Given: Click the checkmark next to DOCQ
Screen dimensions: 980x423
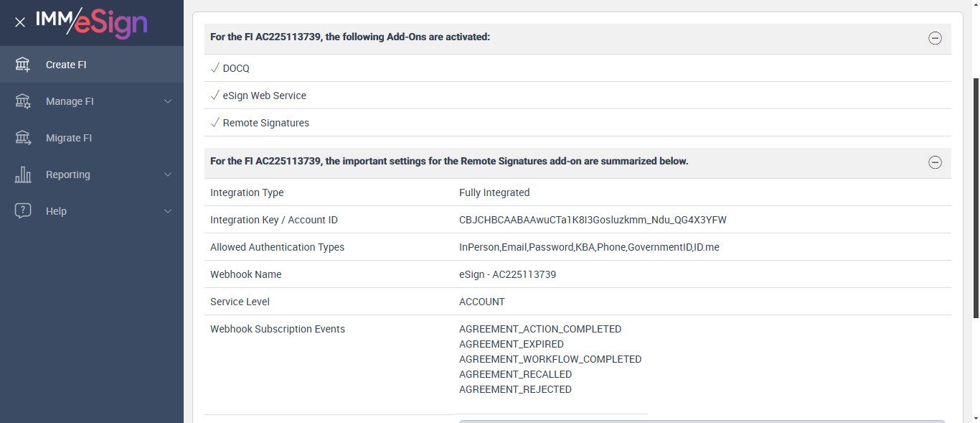Looking at the screenshot, I should coord(215,68).
